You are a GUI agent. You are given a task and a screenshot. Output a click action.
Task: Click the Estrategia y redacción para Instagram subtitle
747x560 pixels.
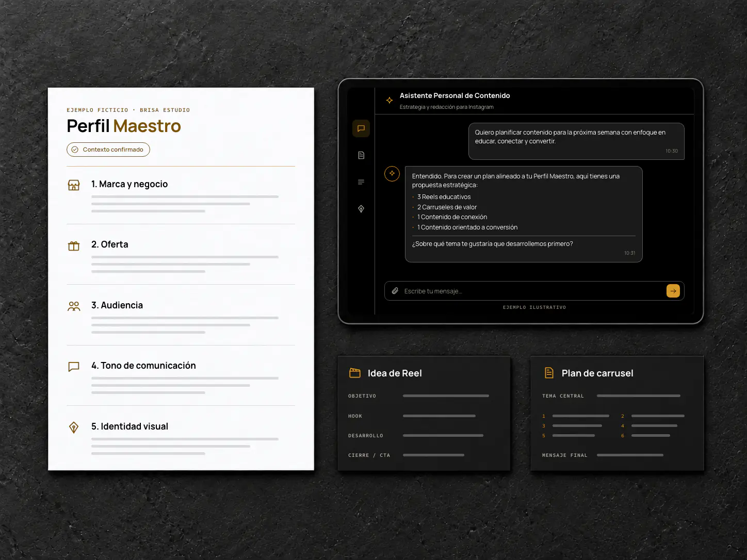click(x=447, y=107)
